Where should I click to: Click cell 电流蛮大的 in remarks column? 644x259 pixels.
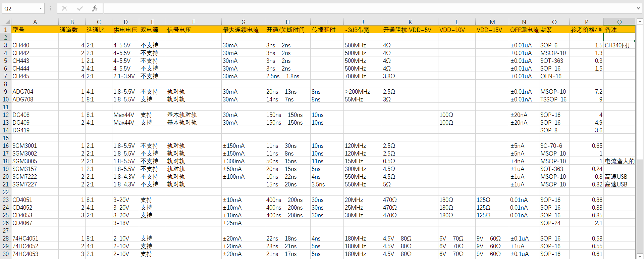tap(619, 161)
